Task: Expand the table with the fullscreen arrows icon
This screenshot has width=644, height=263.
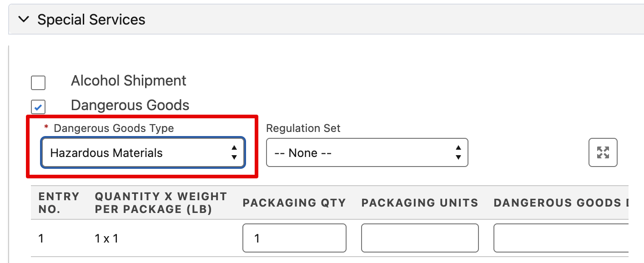Action: pos(603,152)
